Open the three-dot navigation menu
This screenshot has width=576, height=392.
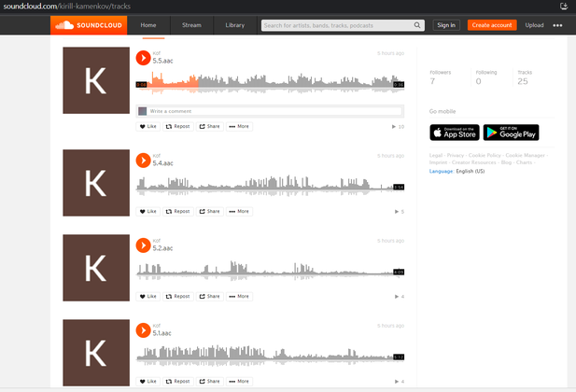[557, 25]
